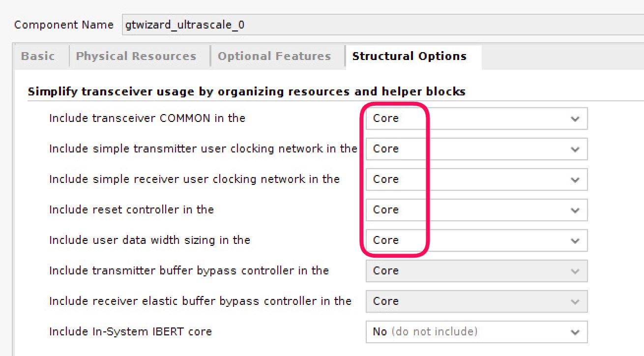Click the chevron arrow on the transceiver COMMON row
The height and width of the screenshot is (356, 644).
[x=575, y=119]
